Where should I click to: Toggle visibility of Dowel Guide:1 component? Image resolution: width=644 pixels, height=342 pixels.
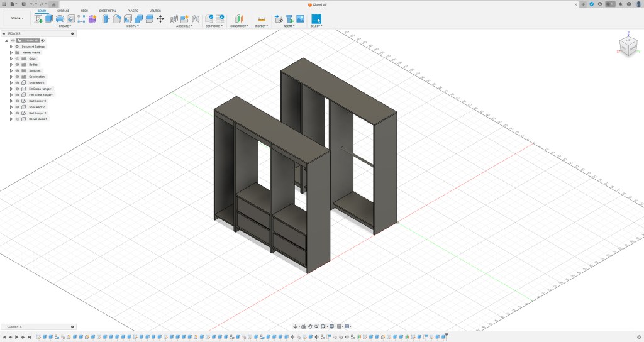[17, 119]
